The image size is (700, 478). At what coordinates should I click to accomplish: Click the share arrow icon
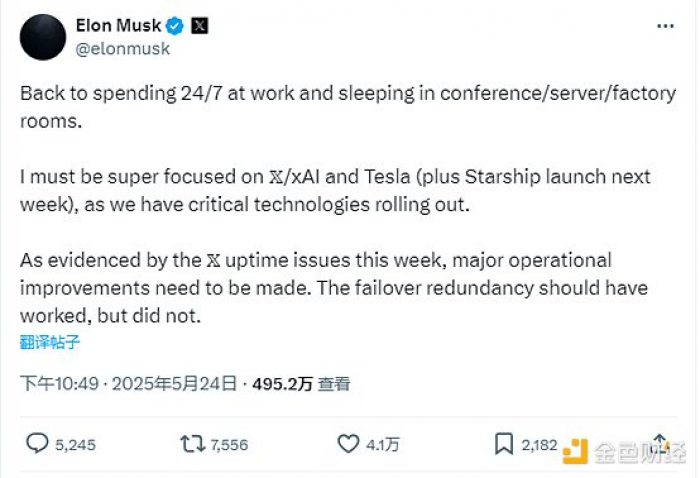(660, 443)
